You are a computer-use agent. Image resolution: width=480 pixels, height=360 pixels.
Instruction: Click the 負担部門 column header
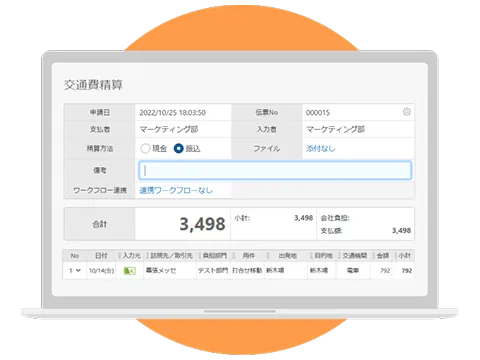pos(215,256)
